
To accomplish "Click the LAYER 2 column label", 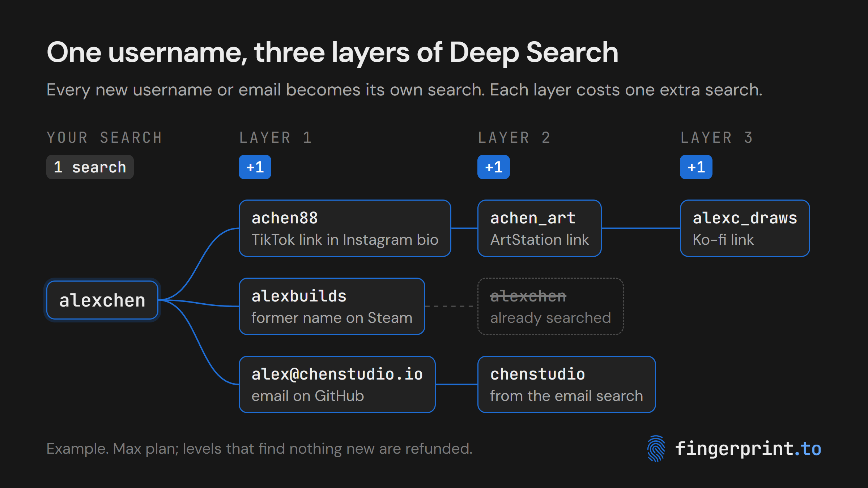I will [x=514, y=138].
